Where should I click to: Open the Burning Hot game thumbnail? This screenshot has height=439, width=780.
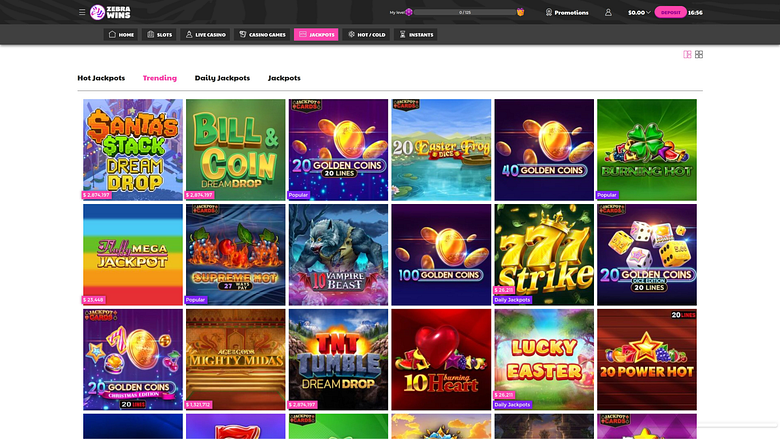647,150
